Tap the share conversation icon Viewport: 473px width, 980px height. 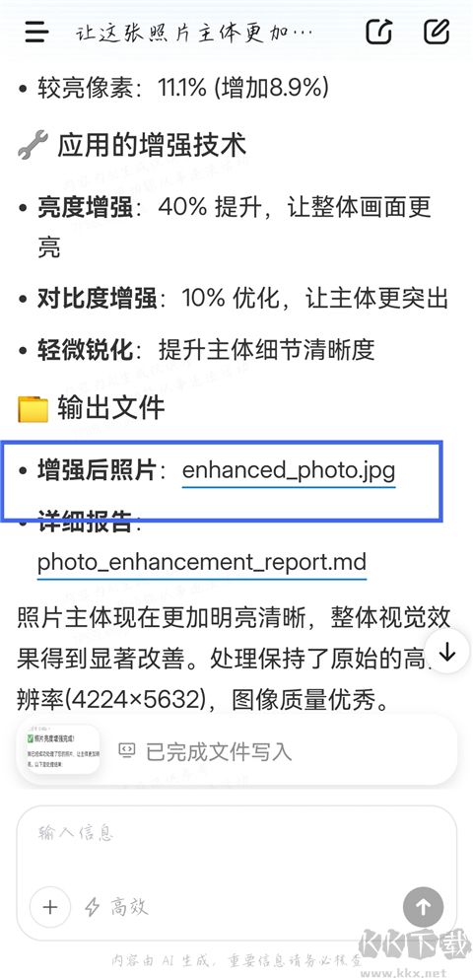pyautogui.click(x=379, y=32)
